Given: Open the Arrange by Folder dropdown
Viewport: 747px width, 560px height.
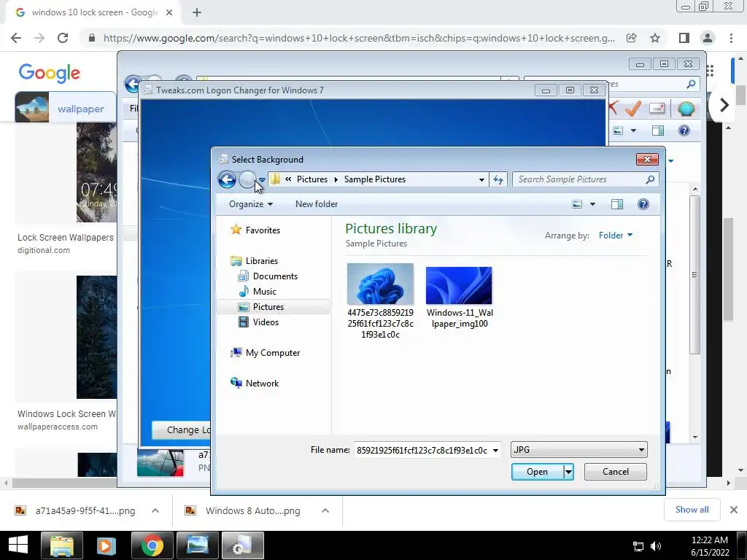Looking at the screenshot, I should click(x=616, y=236).
